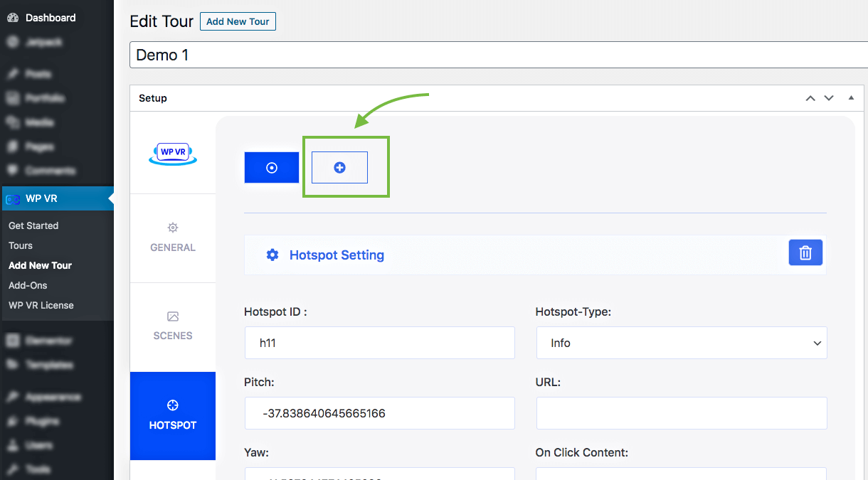Click the Hotspot ID input field
This screenshot has height=480, width=868.
pos(379,343)
